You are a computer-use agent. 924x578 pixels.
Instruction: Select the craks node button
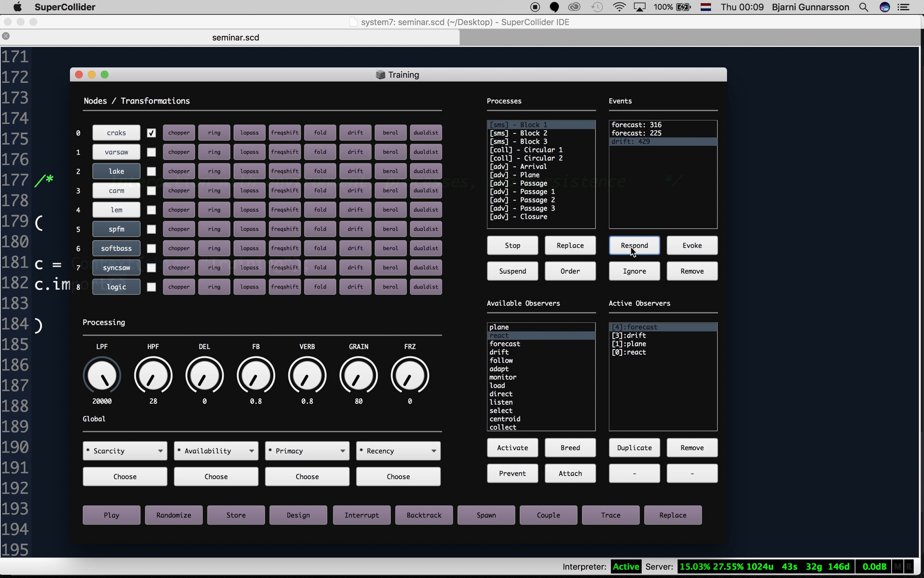(x=116, y=133)
